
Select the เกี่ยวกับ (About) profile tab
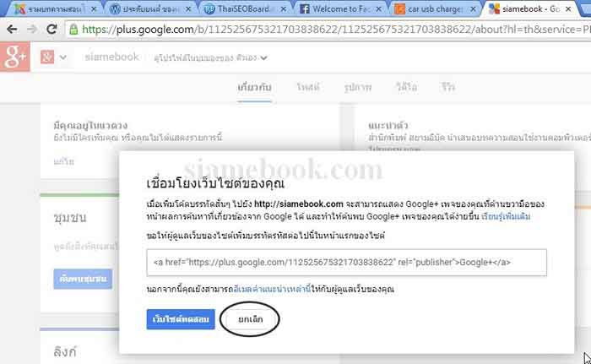(254, 88)
